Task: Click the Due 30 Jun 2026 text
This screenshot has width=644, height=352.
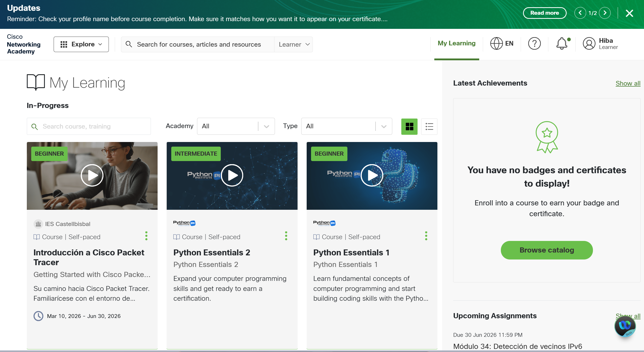Action: [x=488, y=335]
